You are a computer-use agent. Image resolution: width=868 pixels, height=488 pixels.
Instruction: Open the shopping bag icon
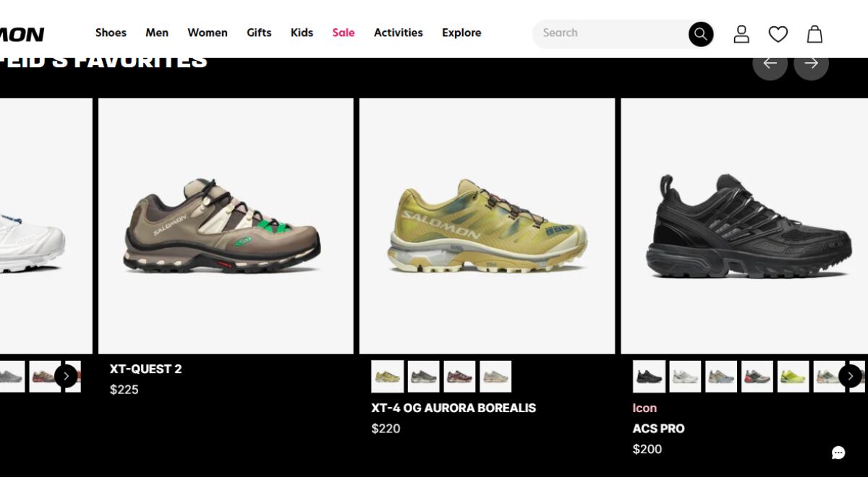[x=814, y=34]
